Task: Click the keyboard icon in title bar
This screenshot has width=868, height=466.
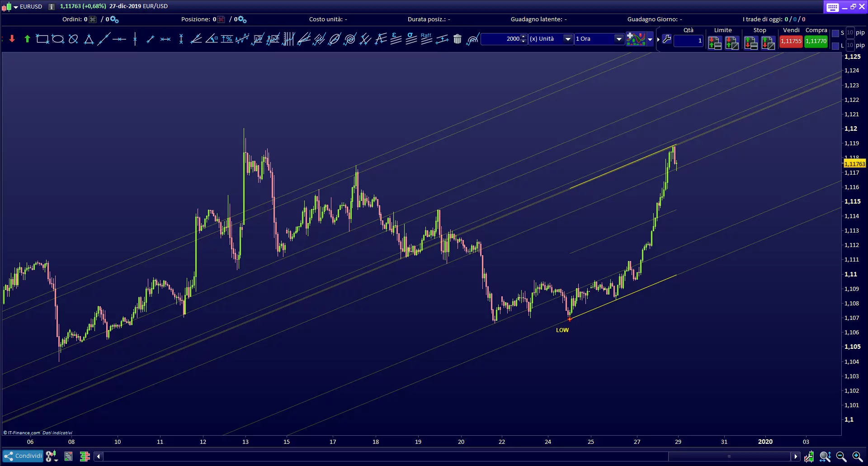Action: [x=833, y=7]
